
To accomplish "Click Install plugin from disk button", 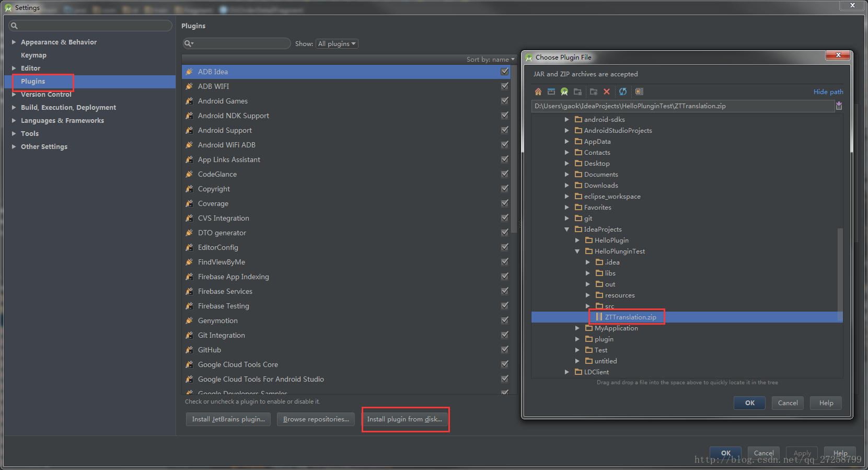I will click(x=404, y=419).
